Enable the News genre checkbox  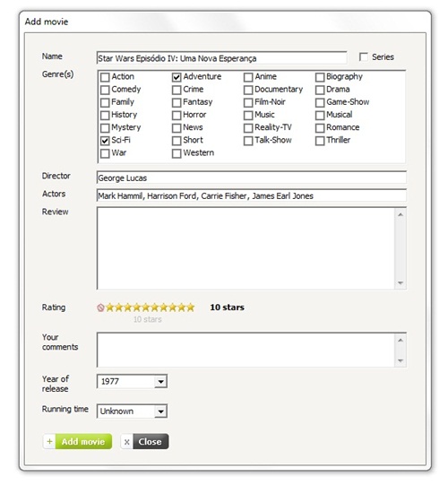click(177, 127)
